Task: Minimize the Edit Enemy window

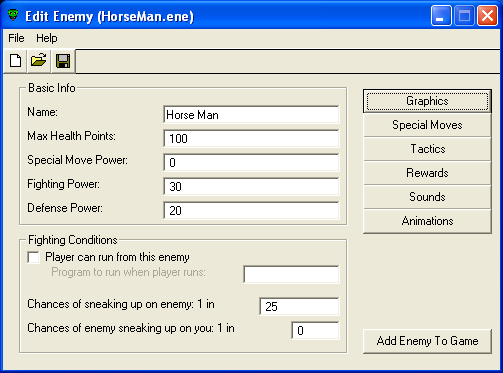Action: 441,16
